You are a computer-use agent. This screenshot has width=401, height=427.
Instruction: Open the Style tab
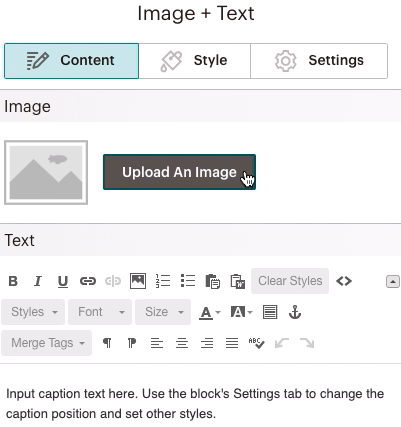pyautogui.click(x=194, y=61)
